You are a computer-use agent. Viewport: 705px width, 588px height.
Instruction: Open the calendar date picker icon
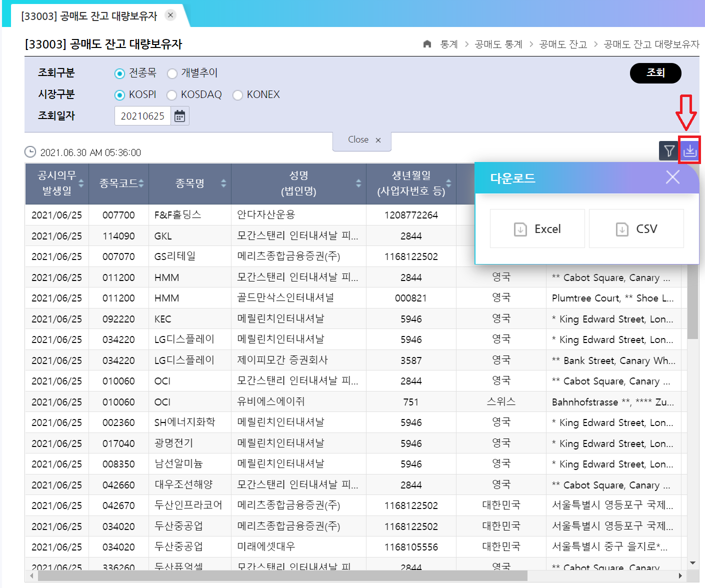point(179,116)
